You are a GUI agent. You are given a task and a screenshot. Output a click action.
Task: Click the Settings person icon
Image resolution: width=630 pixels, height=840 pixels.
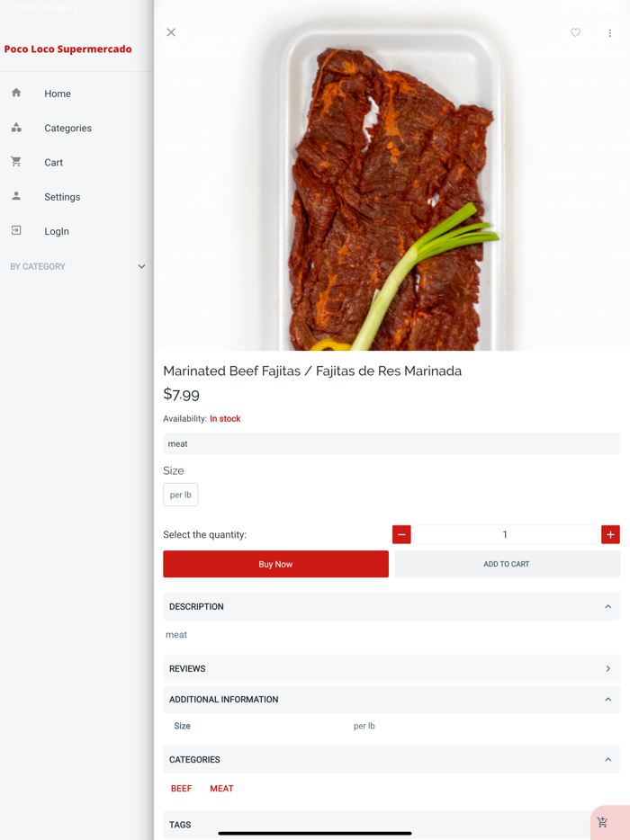point(16,196)
